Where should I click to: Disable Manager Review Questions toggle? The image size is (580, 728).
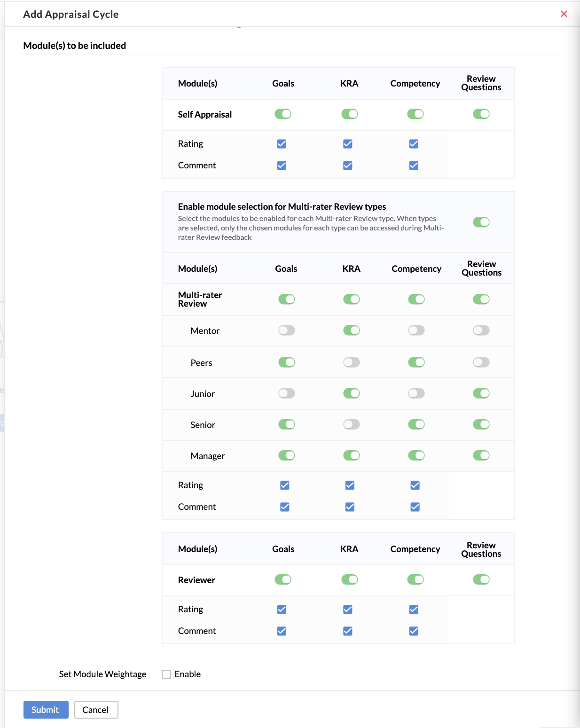coord(481,455)
